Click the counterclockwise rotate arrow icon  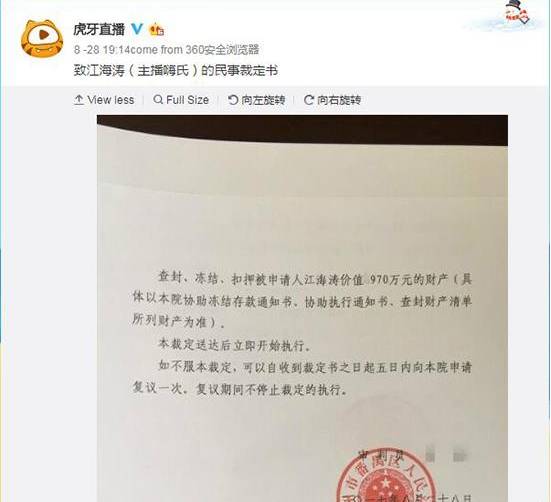[x=233, y=100]
